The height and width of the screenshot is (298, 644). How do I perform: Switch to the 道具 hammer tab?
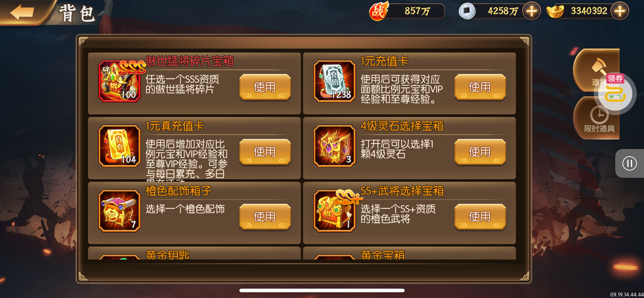(x=597, y=70)
